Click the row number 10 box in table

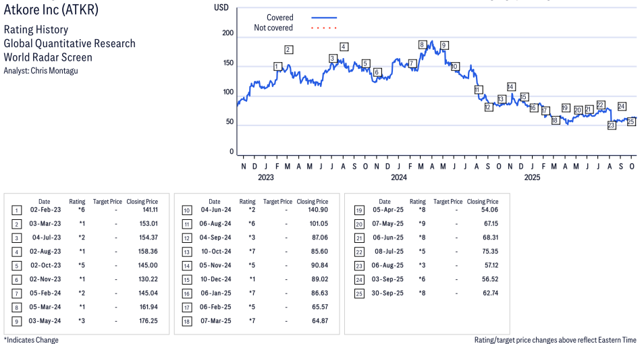pos(186,210)
